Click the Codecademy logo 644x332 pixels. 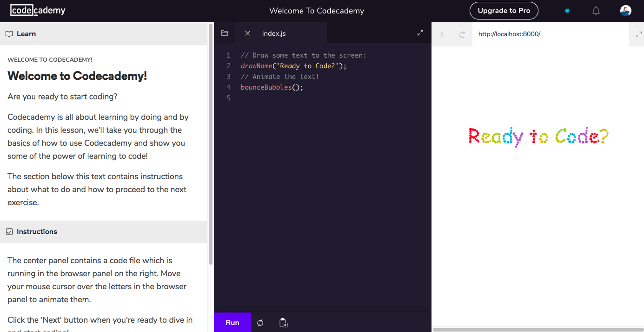38,11
